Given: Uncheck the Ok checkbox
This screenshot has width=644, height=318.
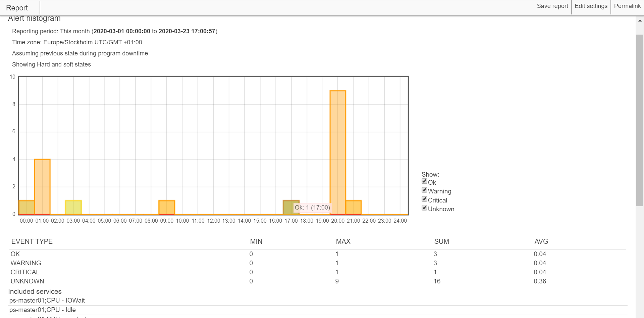Looking at the screenshot, I should click(x=424, y=182).
